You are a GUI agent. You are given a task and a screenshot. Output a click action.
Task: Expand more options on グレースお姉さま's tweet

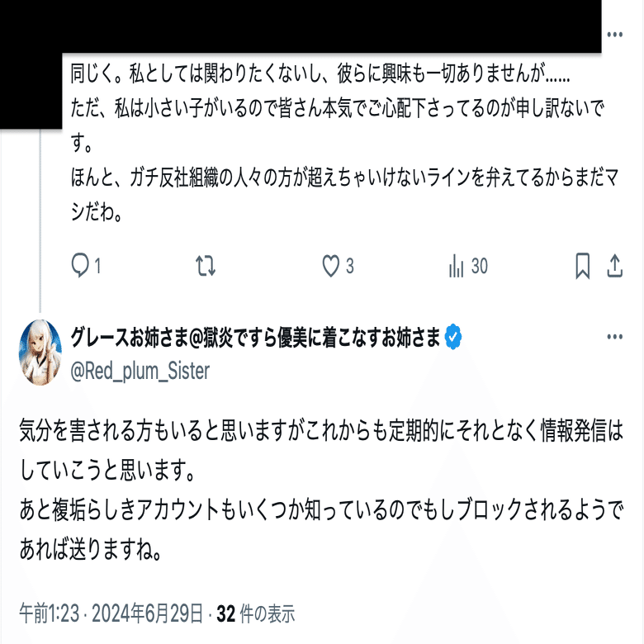[x=614, y=337]
